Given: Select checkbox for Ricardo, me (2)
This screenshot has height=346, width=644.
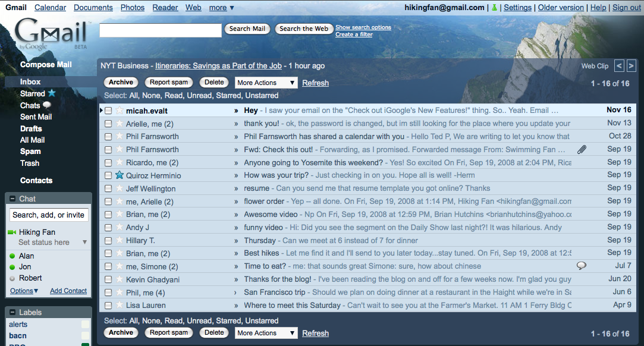Looking at the screenshot, I should point(108,162).
